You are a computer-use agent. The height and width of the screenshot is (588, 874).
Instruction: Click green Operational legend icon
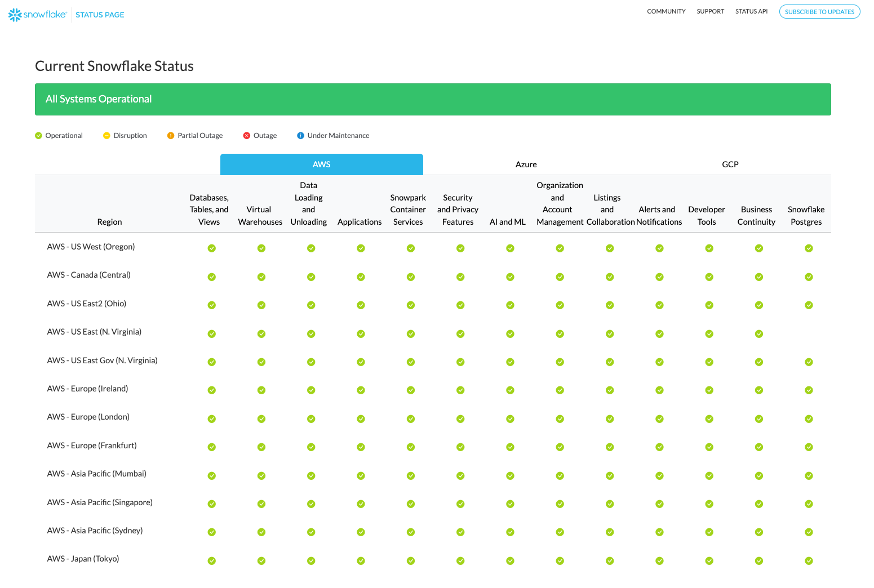pyautogui.click(x=38, y=136)
